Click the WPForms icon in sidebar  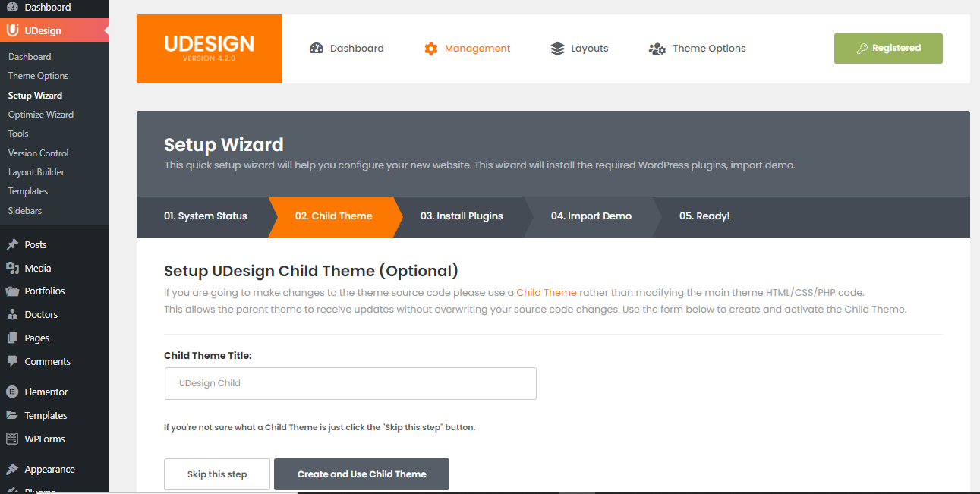pyautogui.click(x=12, y=439)
